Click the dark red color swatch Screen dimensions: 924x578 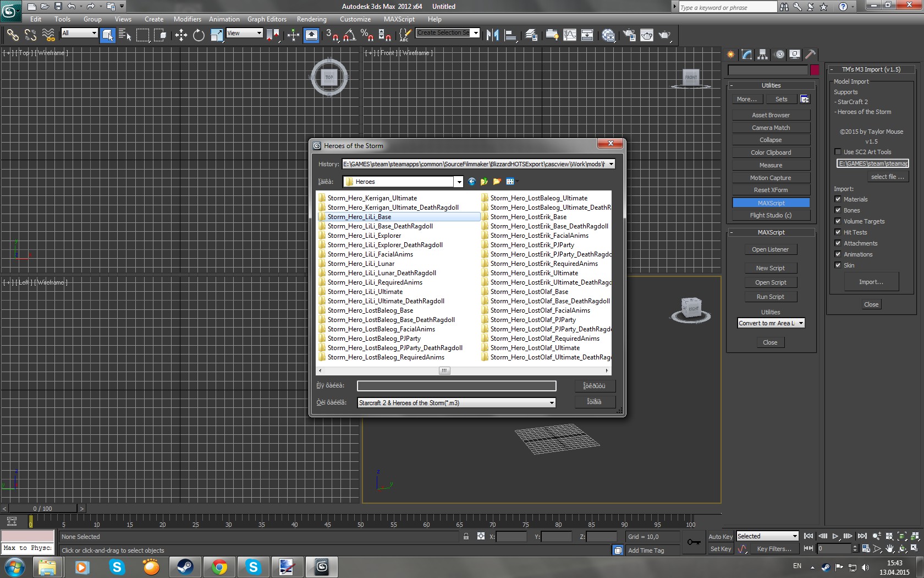pos(815,70)
